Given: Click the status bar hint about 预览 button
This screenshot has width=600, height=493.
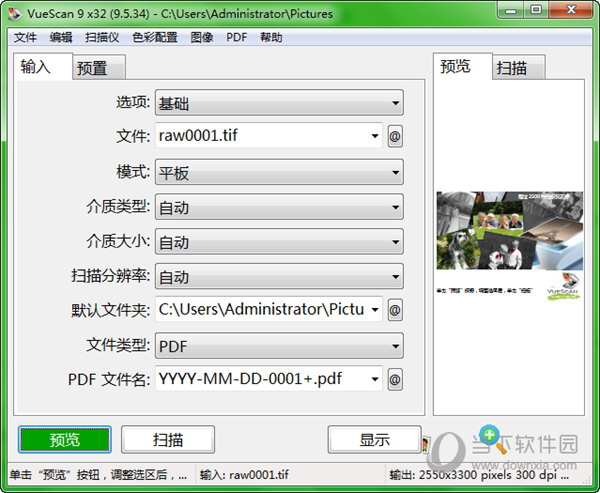Looking at the screenshot, I should point(98,475).
